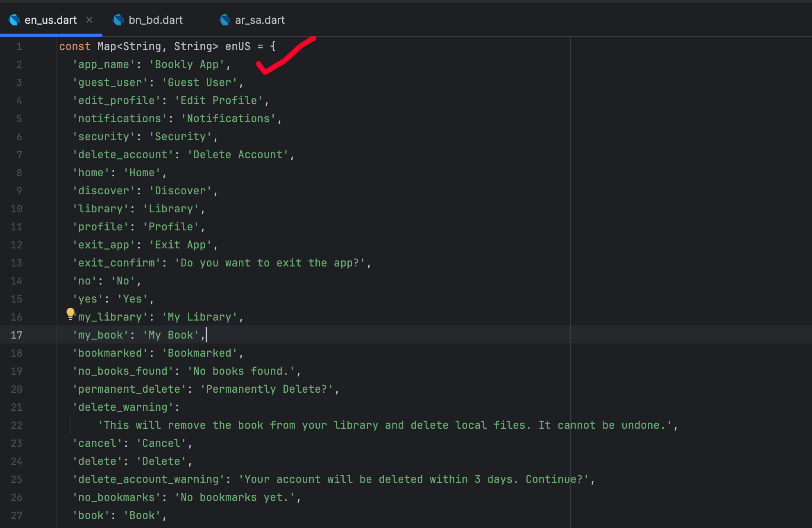Click the 'Profile' value on line 11
Screen dimensions: 812x528
171,227
